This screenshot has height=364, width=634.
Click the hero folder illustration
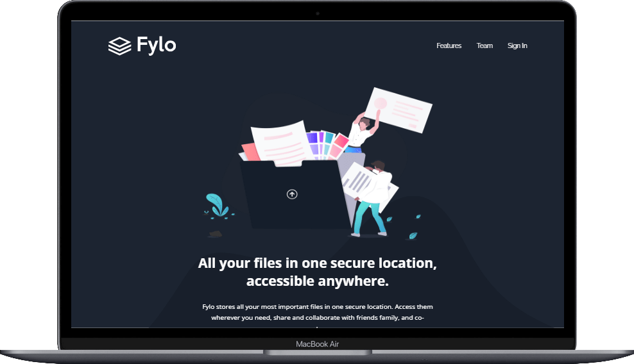coord(318,163)
